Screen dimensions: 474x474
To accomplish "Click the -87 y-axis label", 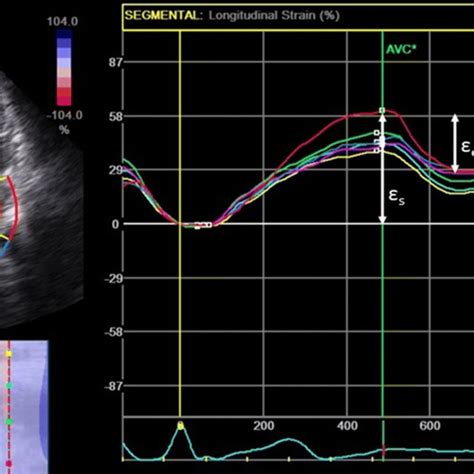I will click(114, 387).
